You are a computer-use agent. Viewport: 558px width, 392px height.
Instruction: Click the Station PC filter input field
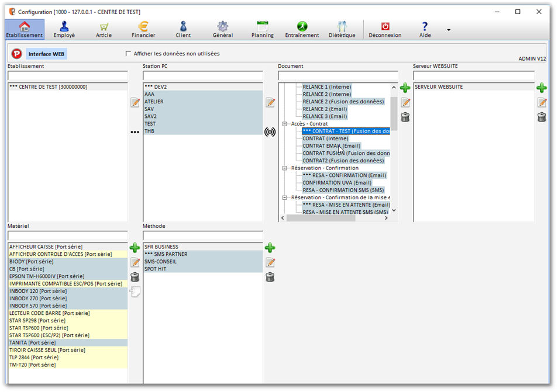click(203, 76)
